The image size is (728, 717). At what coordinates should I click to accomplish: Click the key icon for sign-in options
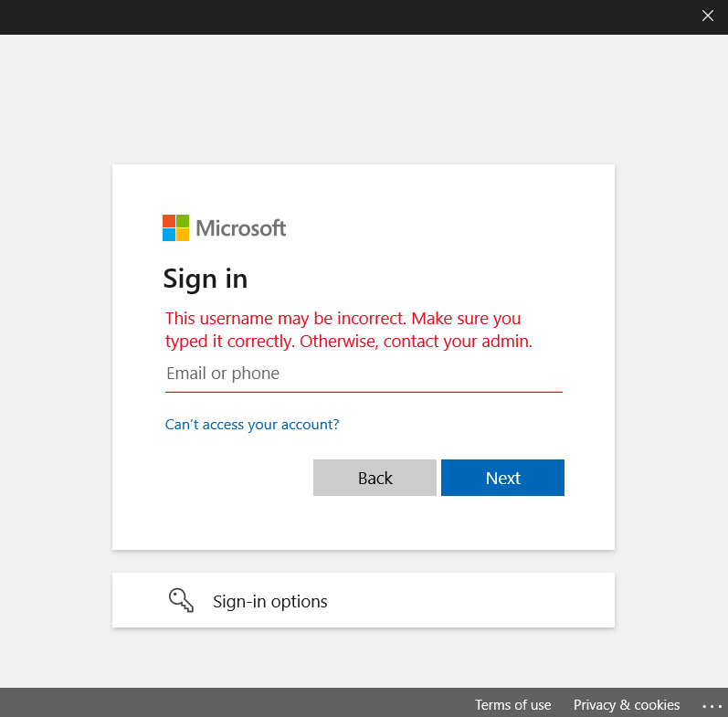(181, 600)
